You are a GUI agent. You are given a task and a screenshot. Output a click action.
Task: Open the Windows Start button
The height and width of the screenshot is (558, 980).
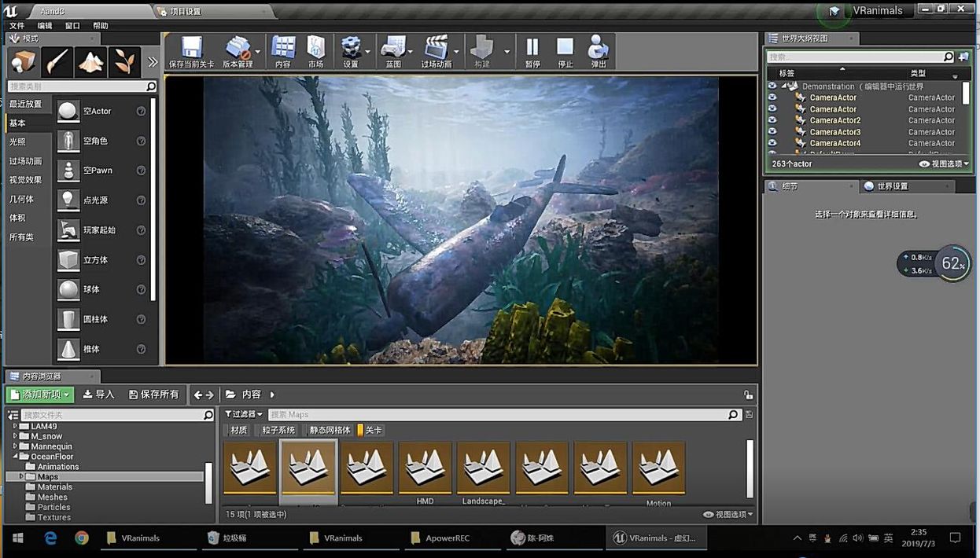point(17,538)
